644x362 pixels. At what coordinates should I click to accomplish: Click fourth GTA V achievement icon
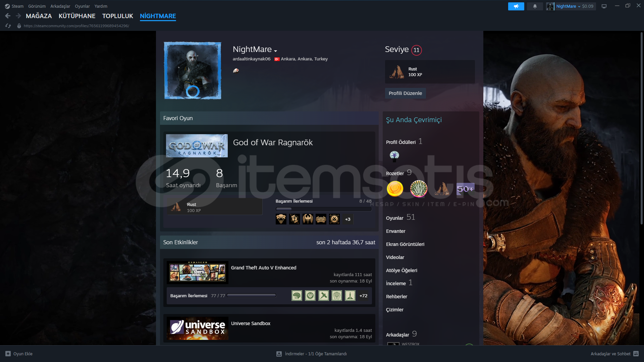tap(337, 296)
